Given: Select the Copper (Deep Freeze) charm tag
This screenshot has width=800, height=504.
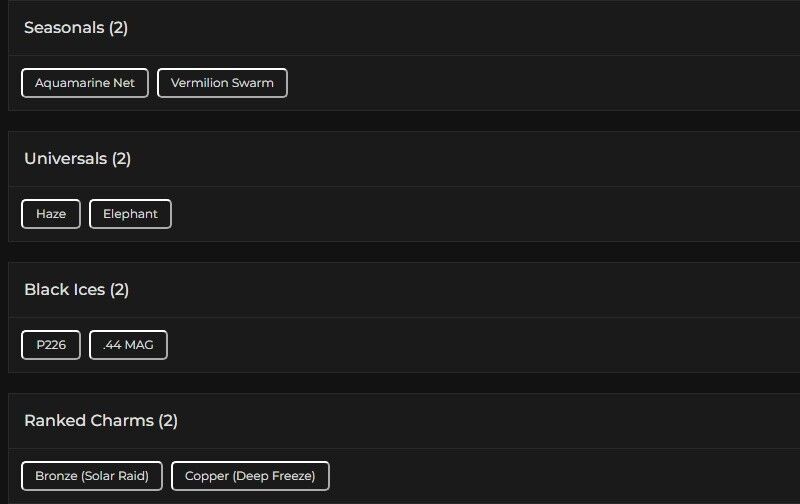Looking at the screenshot, I should 250,476.
